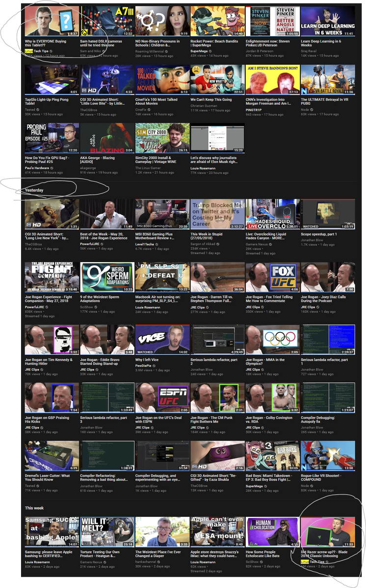Open 'Joe Rogan on Tim Kennedy & Hunting Hitler'

(x=49, y=362)
